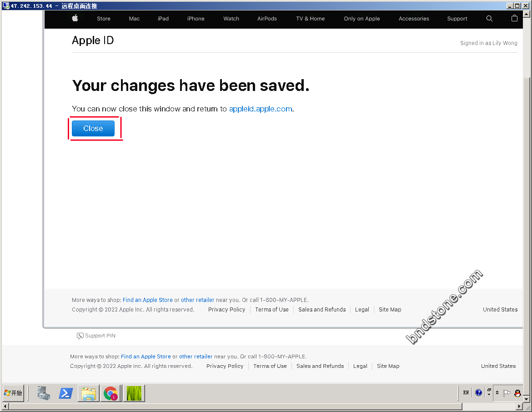532x412 pixels.
Task: Change region United States in upper footer
Action: [500, 310]
